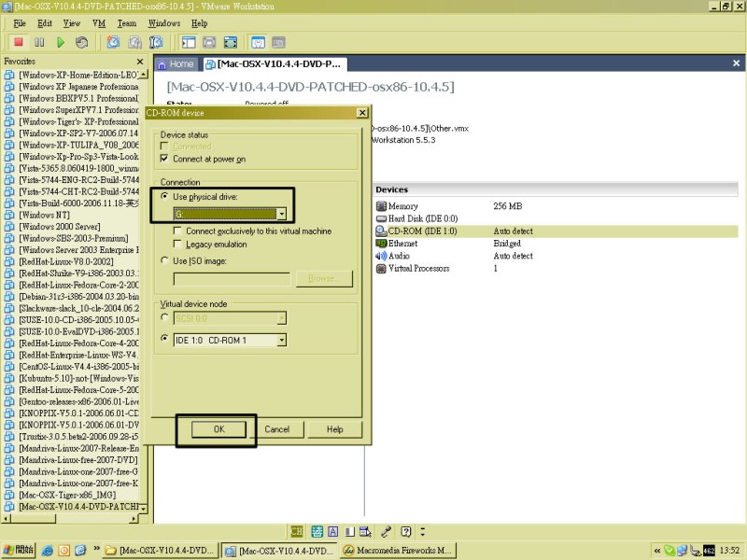Click the Console view toolbar icon
Image resolution: width=747 pixels, height=560 pixels.
[278, 42]
